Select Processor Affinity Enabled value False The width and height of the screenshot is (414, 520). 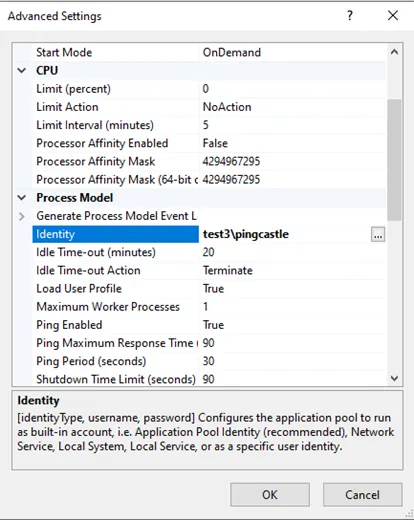pos(215,143)
